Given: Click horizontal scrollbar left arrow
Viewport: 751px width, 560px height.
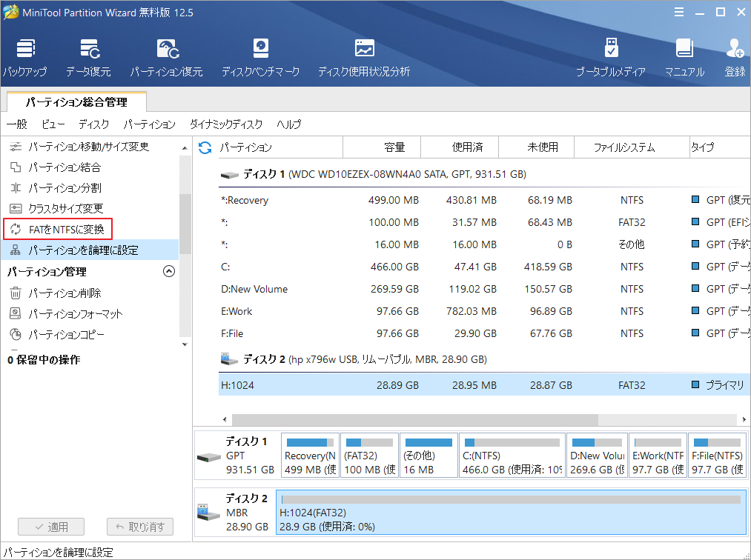Looking at the screenshot, I should coord(225,420).
